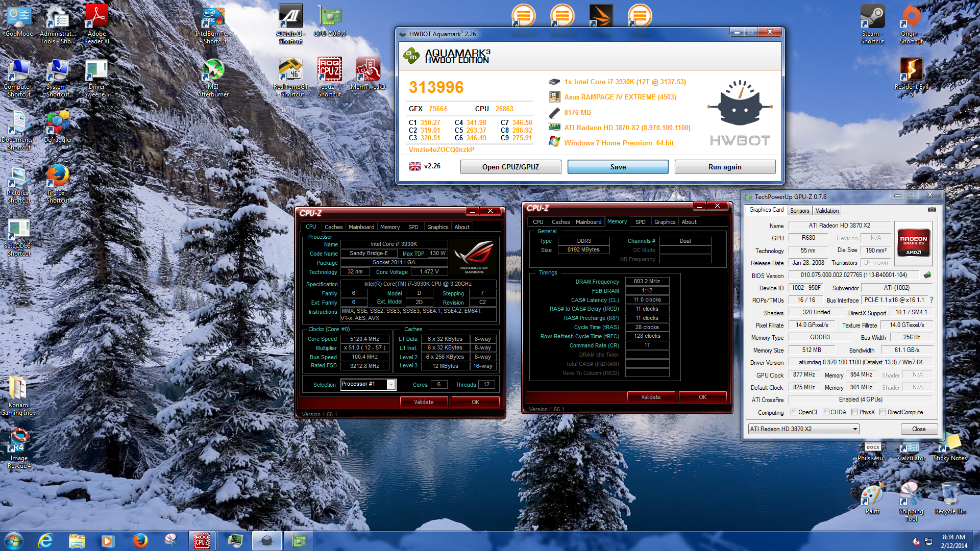
Task: Open Resident Evil 5 desktop icon
Action: tap(911, 78)
